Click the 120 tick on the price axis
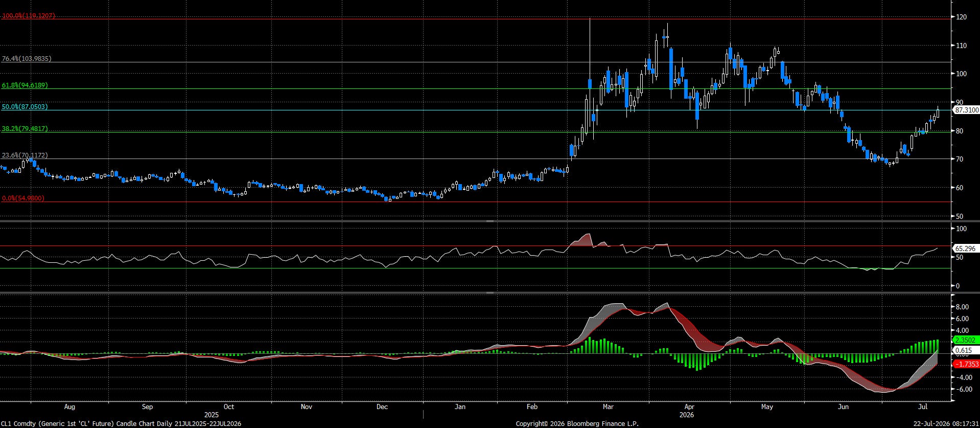Image resolution: width=980 pixels, height=428 pixels. 961,17
